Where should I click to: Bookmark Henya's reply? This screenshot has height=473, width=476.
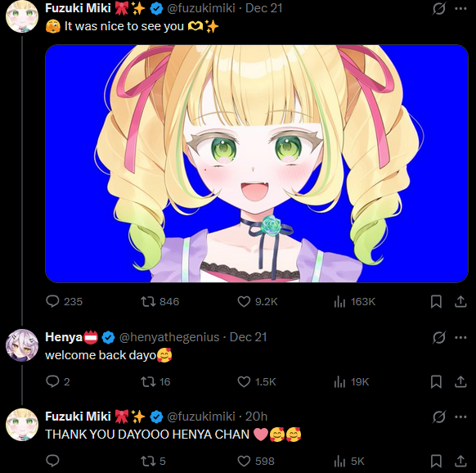coord(436,382)
